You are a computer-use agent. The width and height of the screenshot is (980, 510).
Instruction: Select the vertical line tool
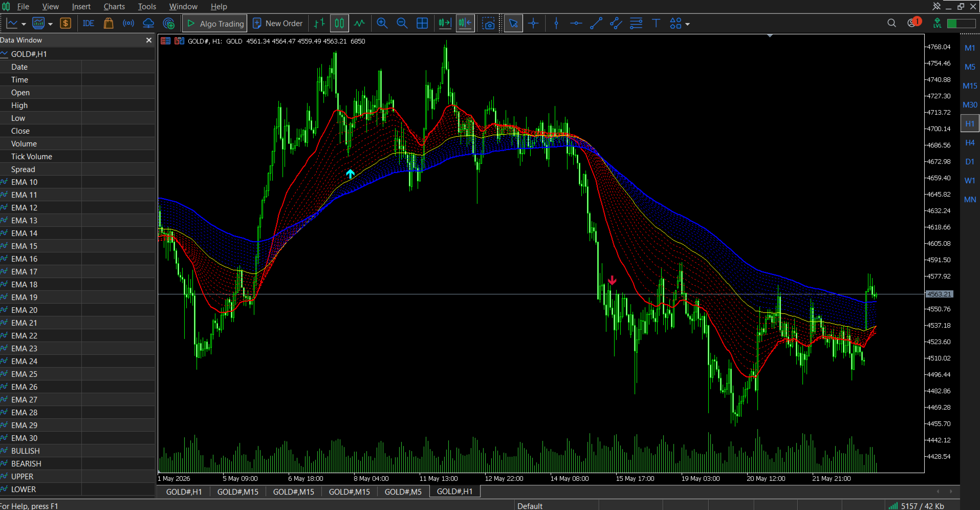[556, 24]
